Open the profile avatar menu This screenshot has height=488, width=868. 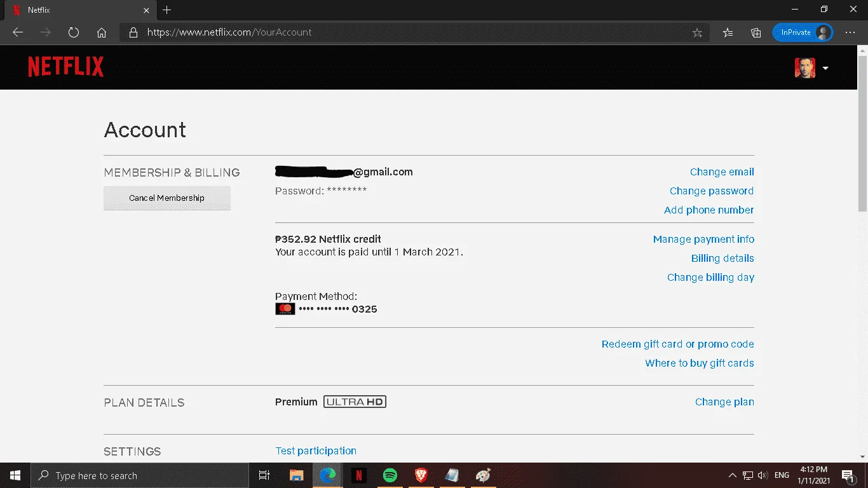click(x=804, y=68)
